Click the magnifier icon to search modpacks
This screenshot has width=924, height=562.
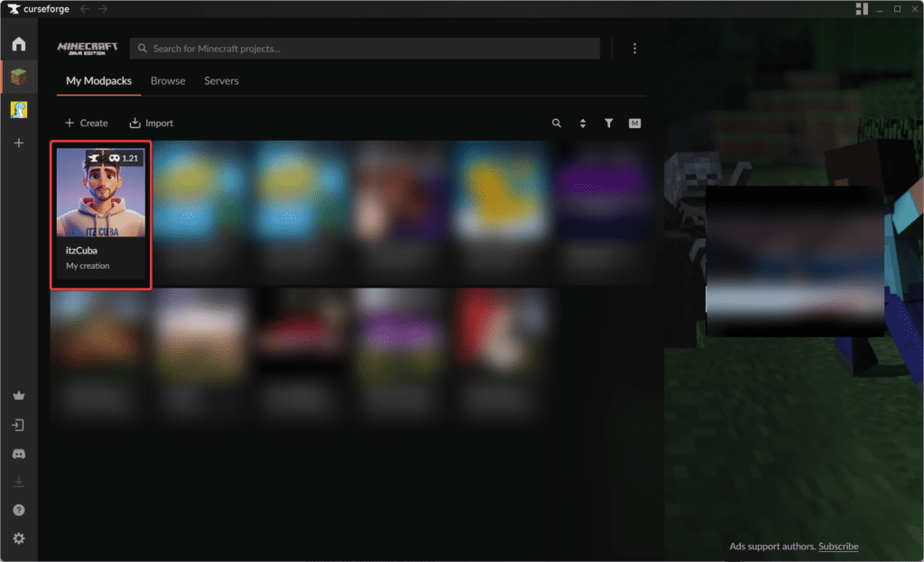tap(557, 124)
